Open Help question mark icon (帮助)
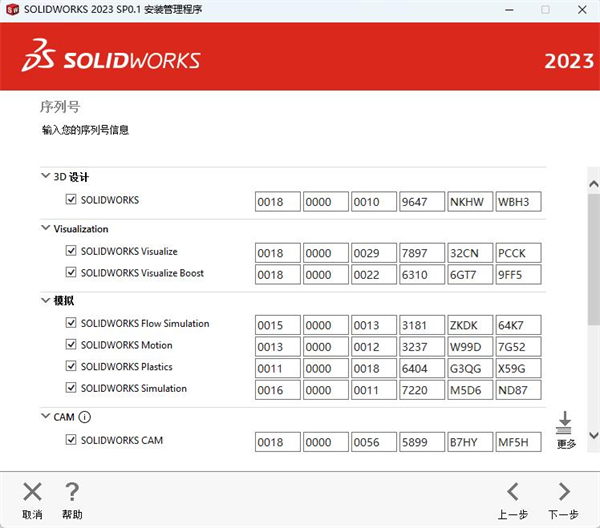Image resolution: width=600 pixels, height=528 pixels. [72, 492]
